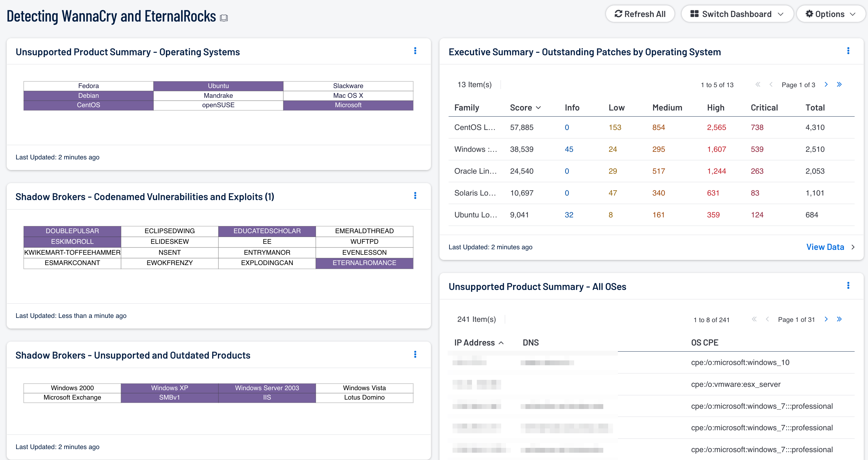Viewport: 868px width, 460px height.
Task: Select the CentOS matrix cell
Action: tap(88, 105)
